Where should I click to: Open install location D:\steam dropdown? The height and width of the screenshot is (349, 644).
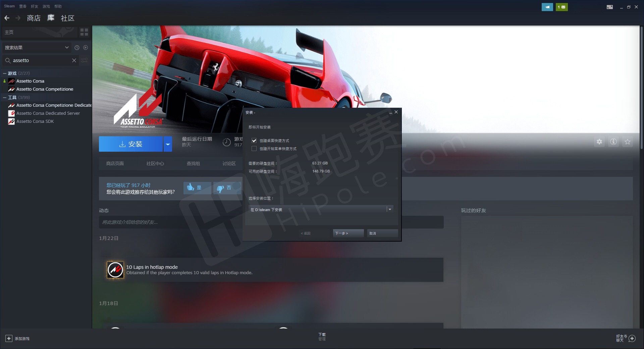[x=321, y=209]
